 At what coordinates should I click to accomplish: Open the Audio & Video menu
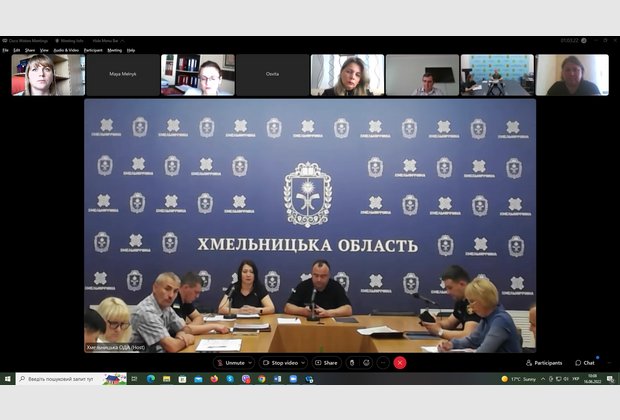[x=66, y=49]
